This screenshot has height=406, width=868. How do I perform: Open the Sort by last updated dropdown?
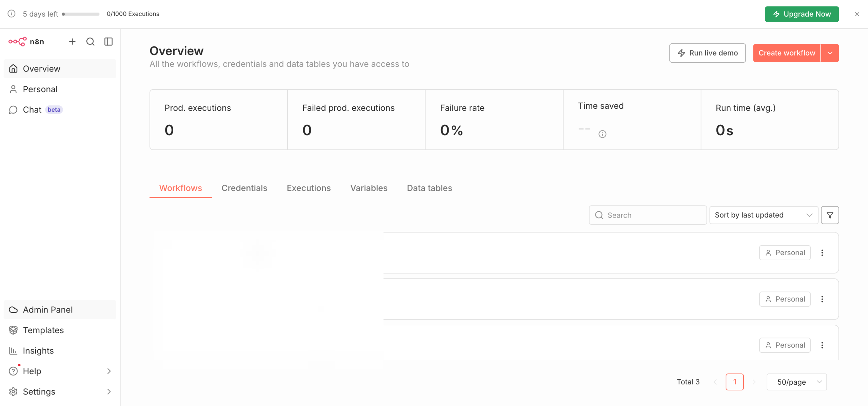[763, 215]
